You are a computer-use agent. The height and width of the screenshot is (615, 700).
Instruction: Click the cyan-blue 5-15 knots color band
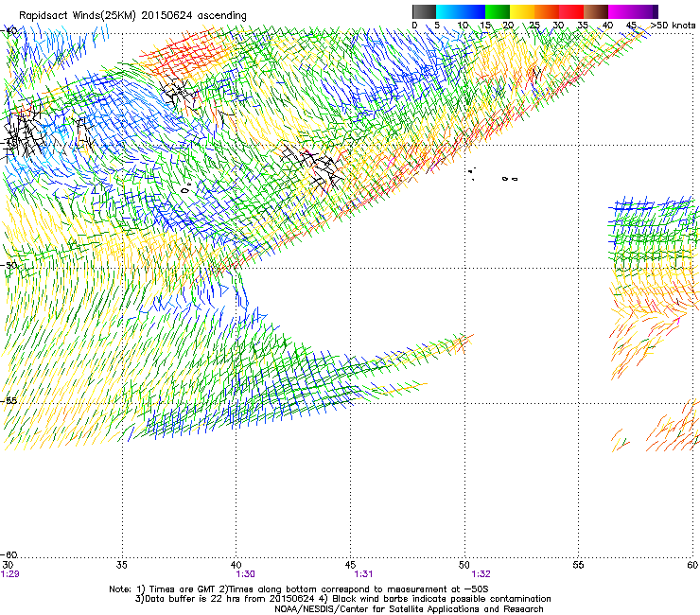[461, 11]
